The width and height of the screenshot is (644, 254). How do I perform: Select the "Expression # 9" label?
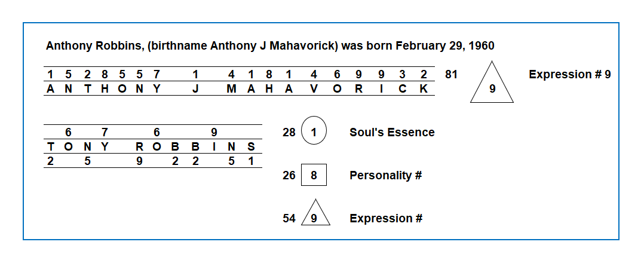(569, 75)
